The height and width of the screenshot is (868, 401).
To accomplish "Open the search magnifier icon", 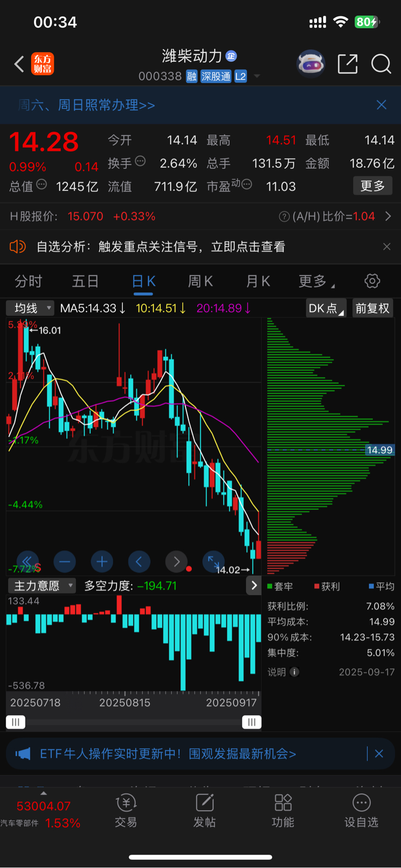I will (381, 64).
